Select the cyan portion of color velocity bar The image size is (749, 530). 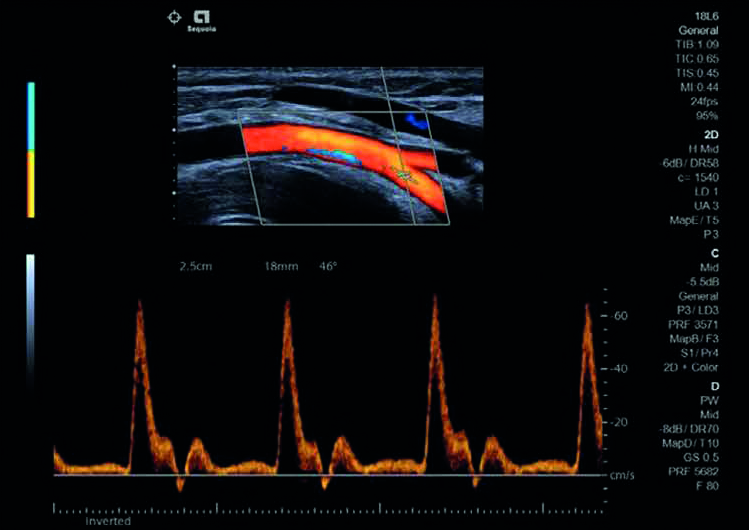tap(32, 116)
